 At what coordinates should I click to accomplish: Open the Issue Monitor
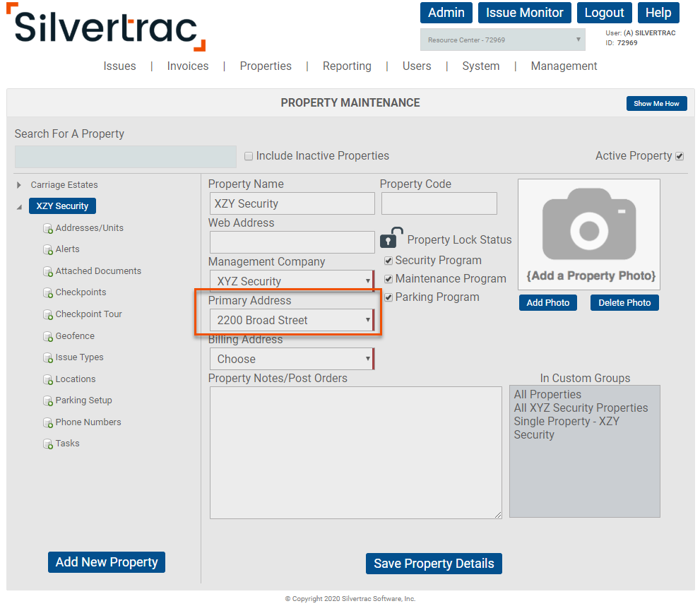point(525,13)
